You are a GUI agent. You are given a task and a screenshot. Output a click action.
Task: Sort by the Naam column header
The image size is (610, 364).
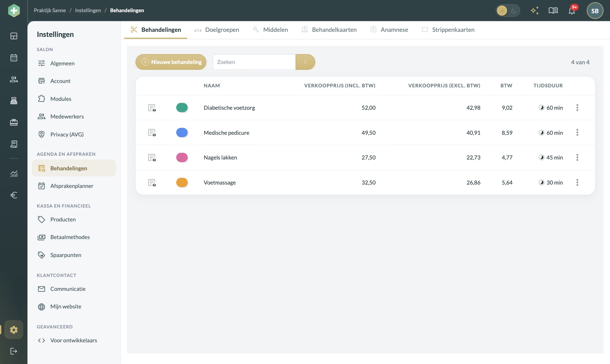(x=212, y=86)
